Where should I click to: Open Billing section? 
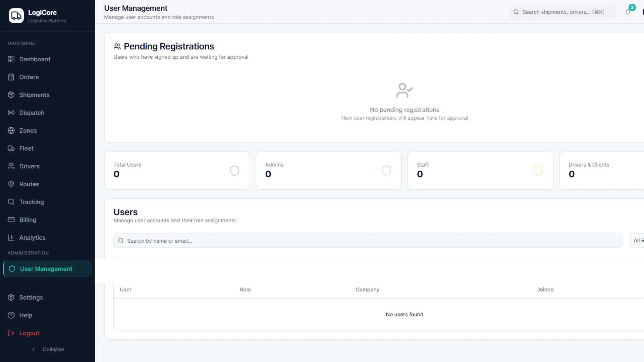48,220
